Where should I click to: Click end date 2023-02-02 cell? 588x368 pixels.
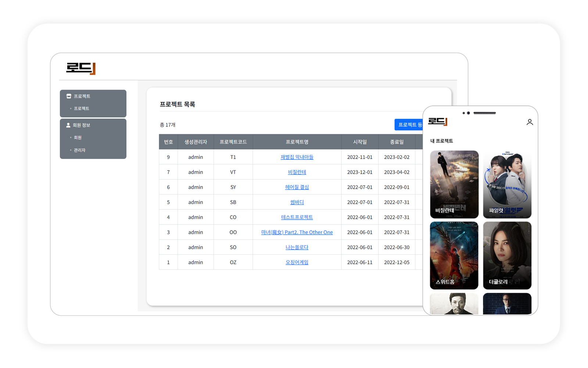397,157
